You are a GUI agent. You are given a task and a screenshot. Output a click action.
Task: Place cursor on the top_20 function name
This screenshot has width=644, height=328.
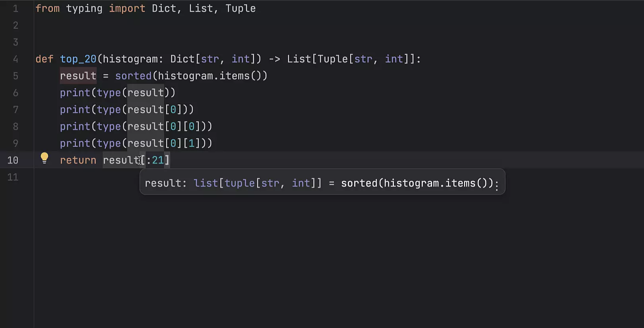(78, 59)
